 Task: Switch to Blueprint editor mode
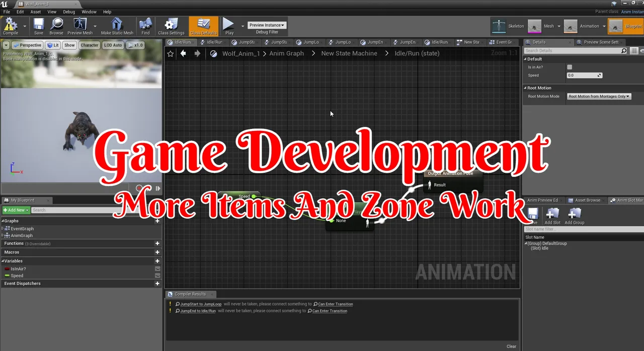tap(625, 26)
